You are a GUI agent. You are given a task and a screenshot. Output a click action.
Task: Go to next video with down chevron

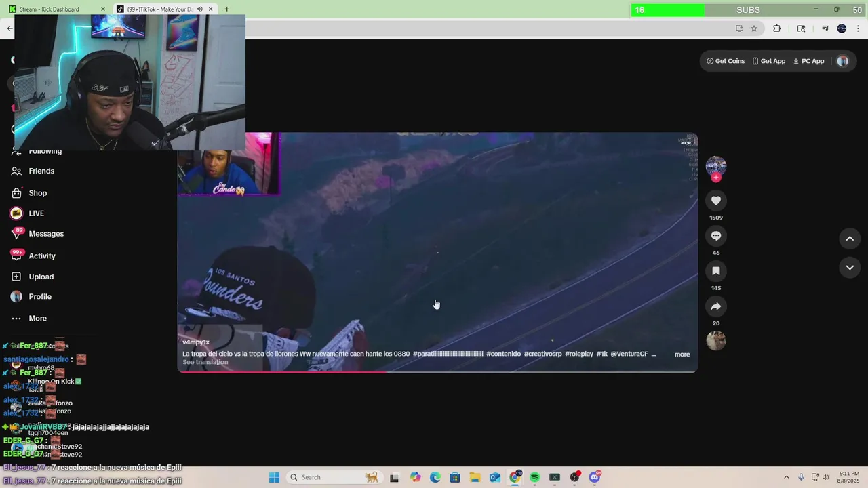(850, 268)
